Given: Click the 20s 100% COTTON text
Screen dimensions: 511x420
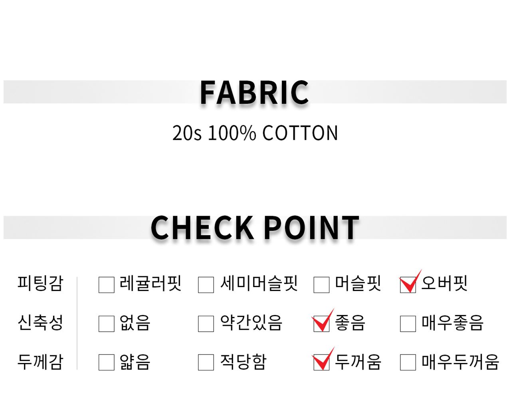Looking at the screenshot, I should tap(255, 133).
